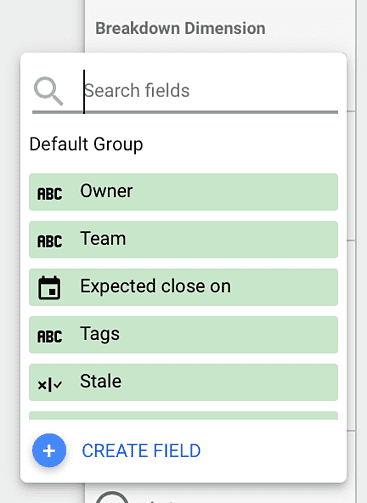Select the Expected close on field
This screenshot has height=503, width=367.
[x=183, y=287]
